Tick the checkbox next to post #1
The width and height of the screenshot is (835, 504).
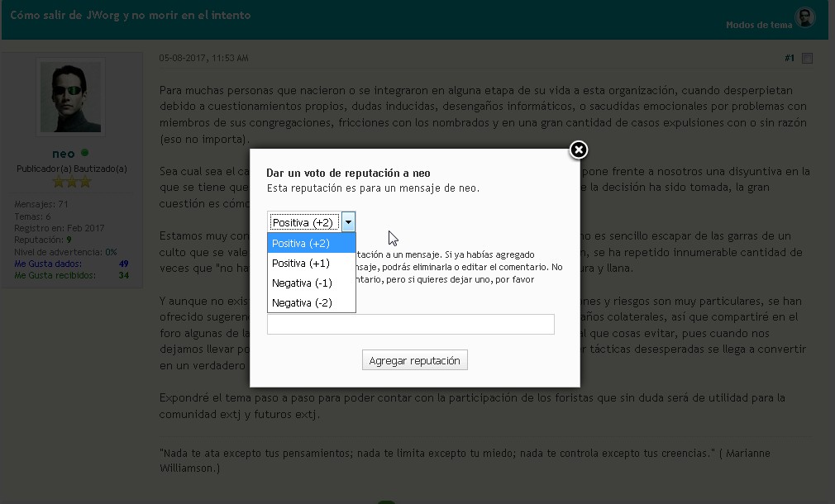click(x=808, y=59)
